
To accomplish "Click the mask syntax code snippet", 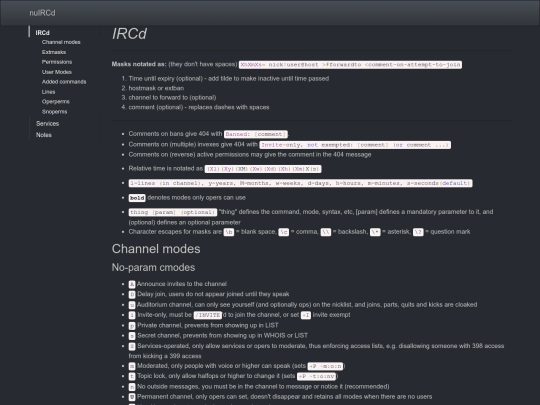I will pyautogui.click(x=350, y=64).
